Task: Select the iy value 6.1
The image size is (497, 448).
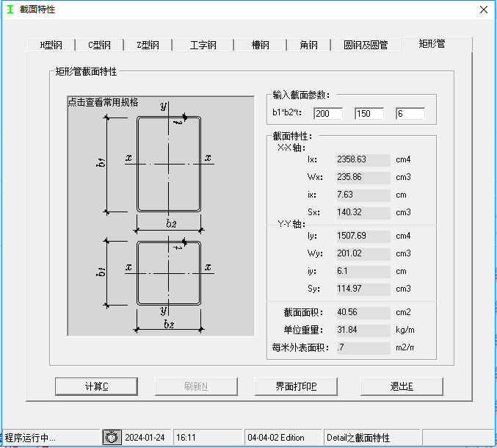Action: pyautogui.click(x=363, y=271)
